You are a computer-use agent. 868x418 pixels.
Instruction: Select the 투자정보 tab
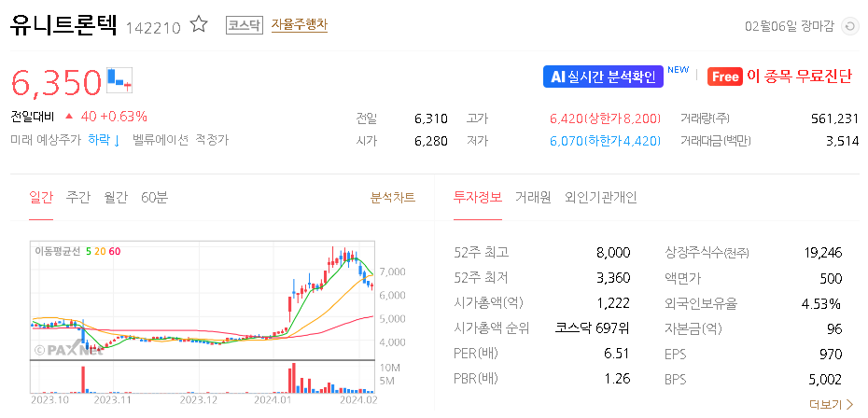478,198
